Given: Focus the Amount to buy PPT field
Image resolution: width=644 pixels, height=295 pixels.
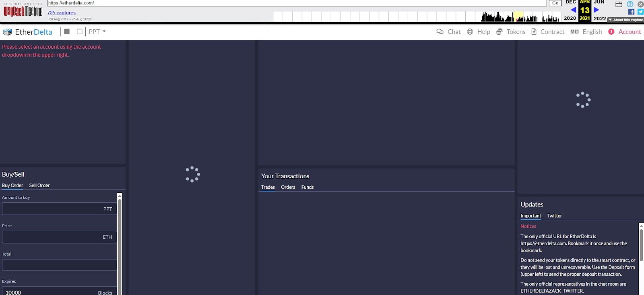Looking at the screenshot, I should point(59,209).
